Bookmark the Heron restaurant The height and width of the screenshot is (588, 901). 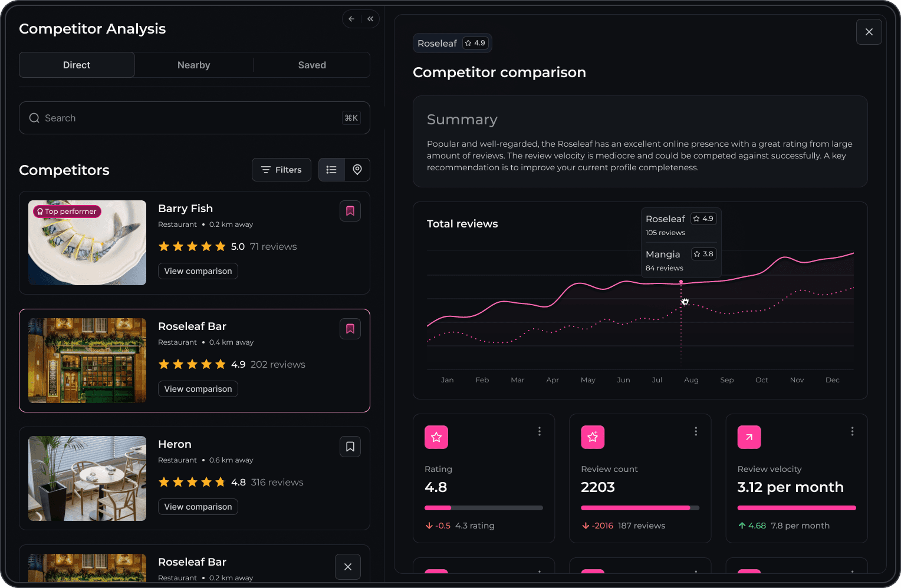[350, 447]
